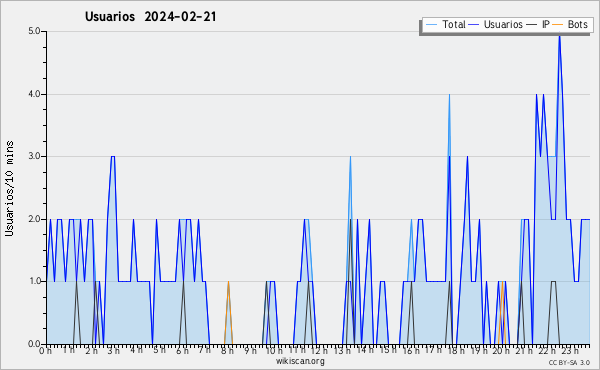Click the light blue Total peak at 4.0 near 18 h

pyautogui.click(x=449, y=96)
